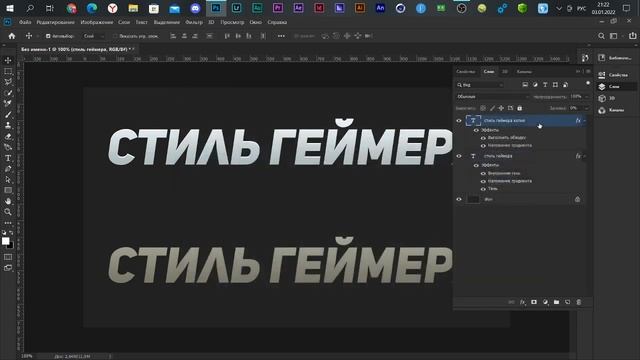Open Свойства panel button in right dock
Image resolution: width=640 pixels, height=360 pixels.
tap(614, 75)
